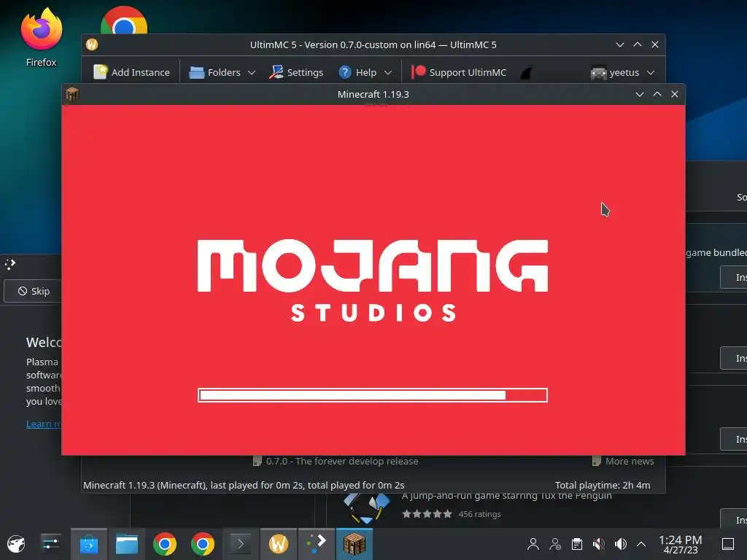Close the Minecraft 1.19.3 window
Screen dimensions: 747x560
(675, 94)
